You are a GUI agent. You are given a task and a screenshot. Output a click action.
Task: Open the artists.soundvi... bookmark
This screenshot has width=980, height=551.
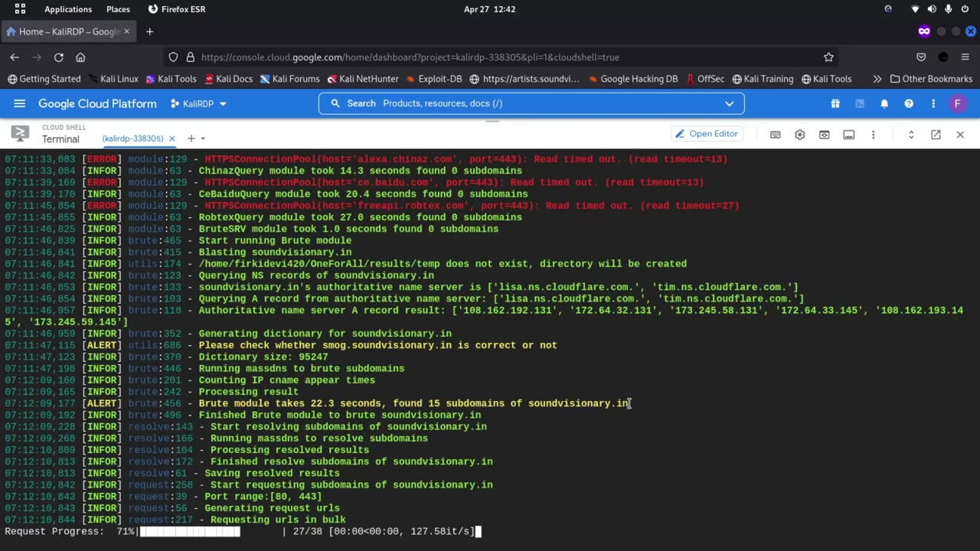[x=524, y=79]
